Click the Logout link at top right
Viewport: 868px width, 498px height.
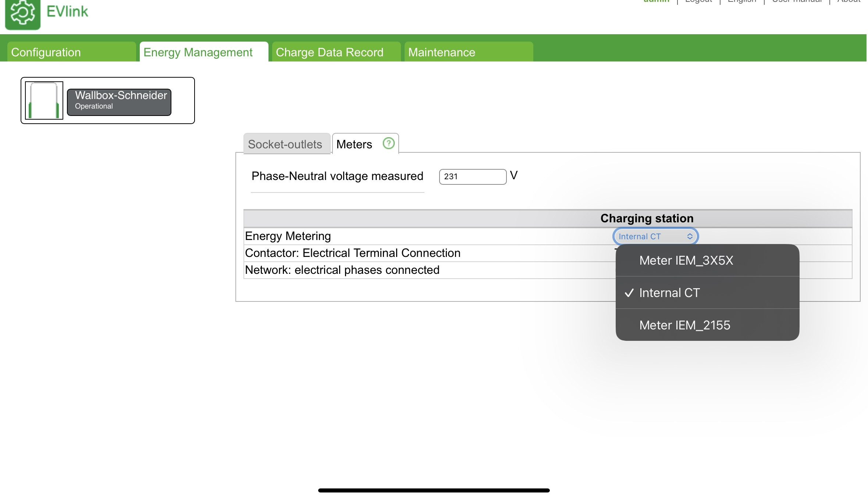coord(698,1)
